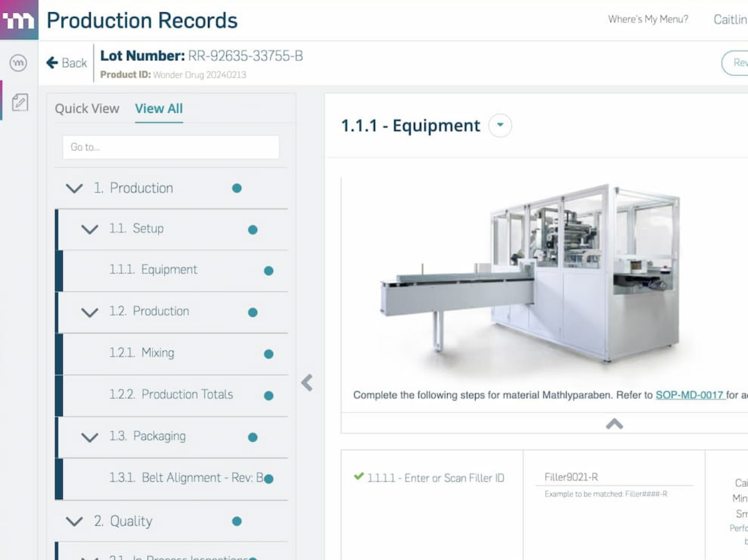748x560 pixels.
Task: Click the Production Records page title
Action: tap(142, 20)
